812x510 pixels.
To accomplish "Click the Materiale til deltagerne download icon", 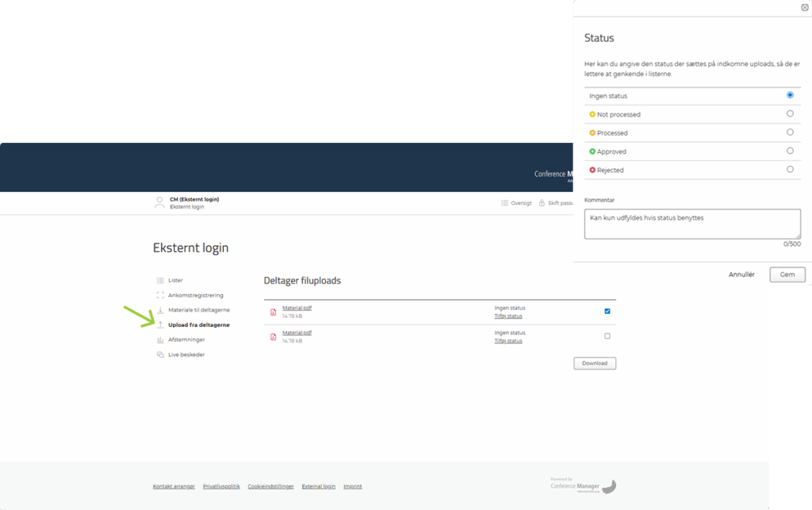I will 160,310.
